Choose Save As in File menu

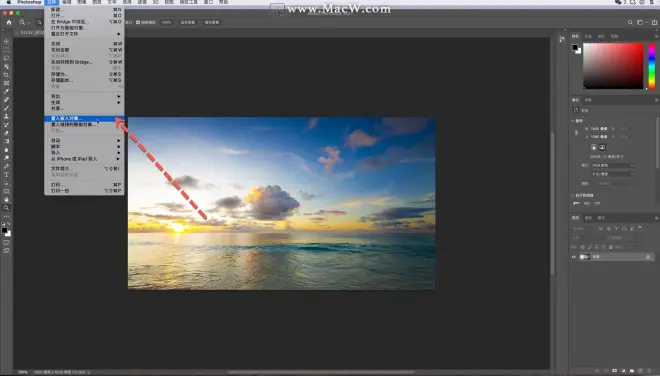tap(84, 74)
